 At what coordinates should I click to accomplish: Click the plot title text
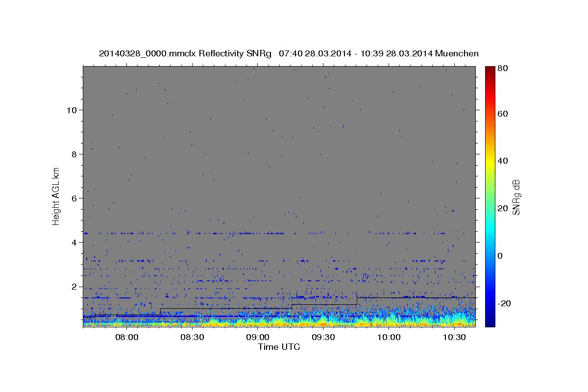point(289,53)
